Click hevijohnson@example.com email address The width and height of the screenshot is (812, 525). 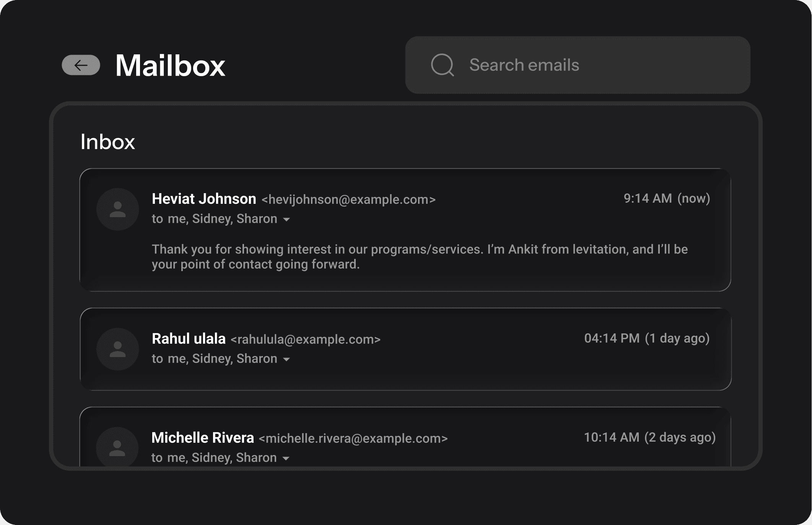tap(348, 200)
